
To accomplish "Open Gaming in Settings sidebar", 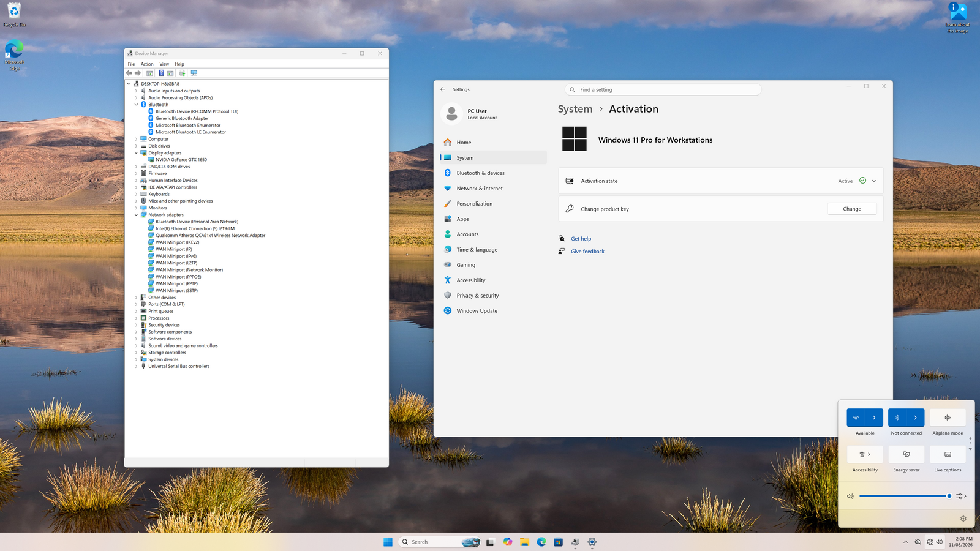I will (x=493, y=265).
